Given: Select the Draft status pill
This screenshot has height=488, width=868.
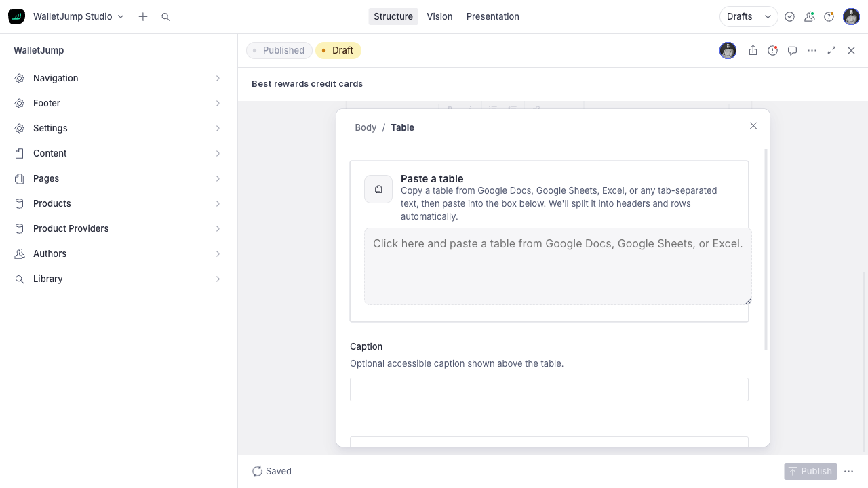Looking at the screenshot, I should coord(338,50).
